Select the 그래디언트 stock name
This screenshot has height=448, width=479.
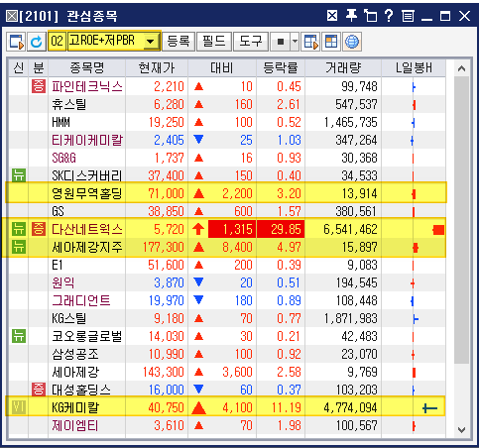pos(81,300)
